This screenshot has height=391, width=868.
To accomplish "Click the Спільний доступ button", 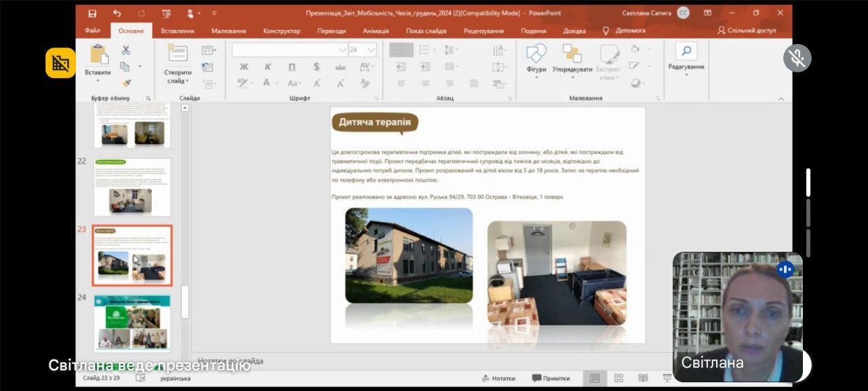I will (747, 31).
